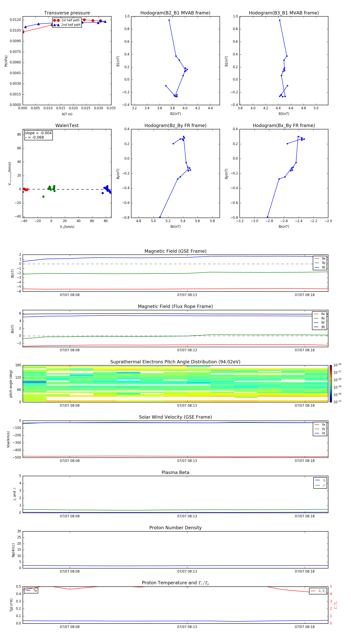This screenshot has width=351, height=644.
Task: Select "By'" in the Flux Rope legend
Action: click(320, 318)
